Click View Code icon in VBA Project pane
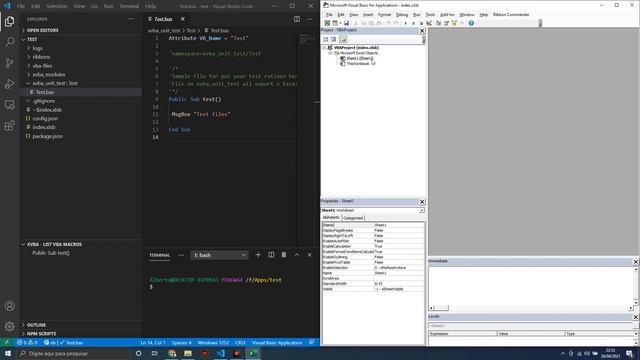 [x=326, y=39]
